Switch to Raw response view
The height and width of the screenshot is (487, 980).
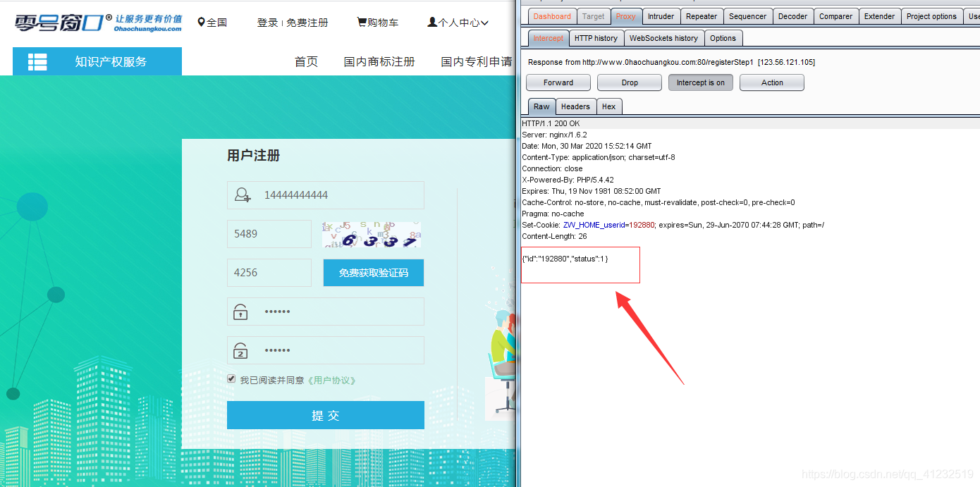click(541, 106)
